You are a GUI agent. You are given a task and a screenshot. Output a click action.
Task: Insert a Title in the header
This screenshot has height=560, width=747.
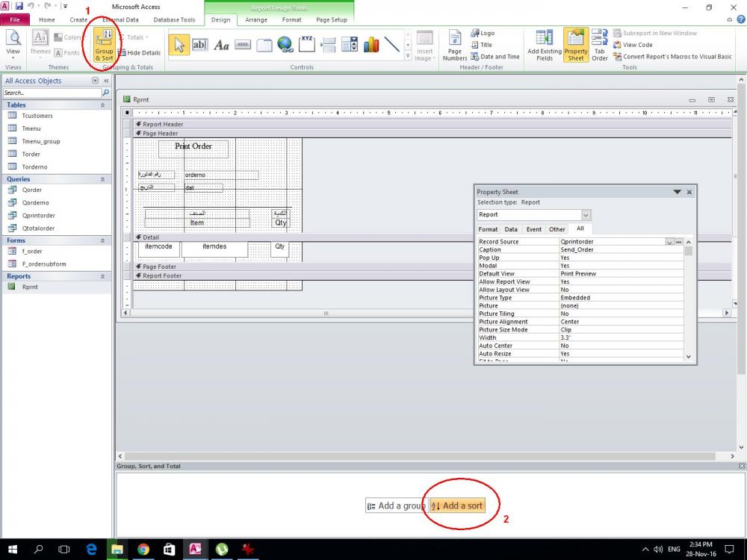coord(481,45)
